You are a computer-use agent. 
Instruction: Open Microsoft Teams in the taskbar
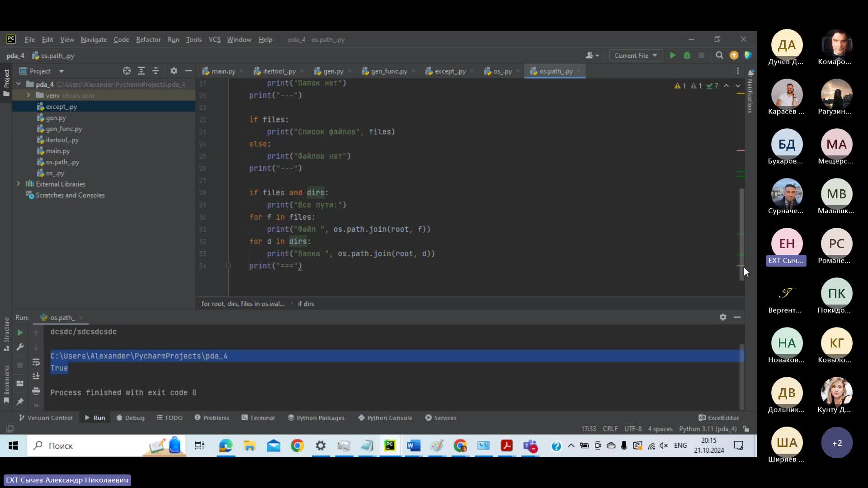click(x=530, y=446)
